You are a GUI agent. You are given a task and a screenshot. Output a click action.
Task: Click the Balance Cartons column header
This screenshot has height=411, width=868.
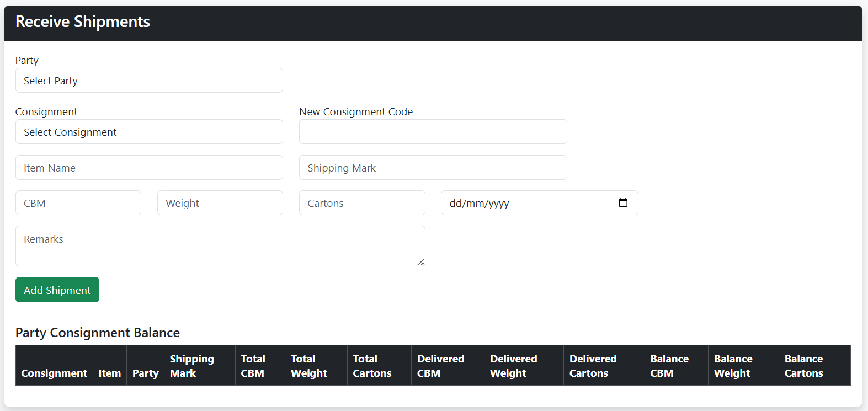(x=814, y=366)
